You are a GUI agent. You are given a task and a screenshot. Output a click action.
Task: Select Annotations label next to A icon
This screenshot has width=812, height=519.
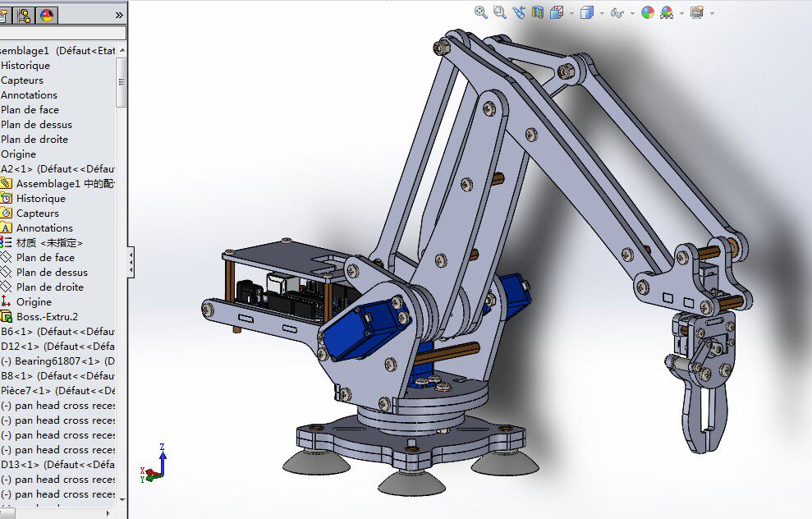tap(44, 228)
